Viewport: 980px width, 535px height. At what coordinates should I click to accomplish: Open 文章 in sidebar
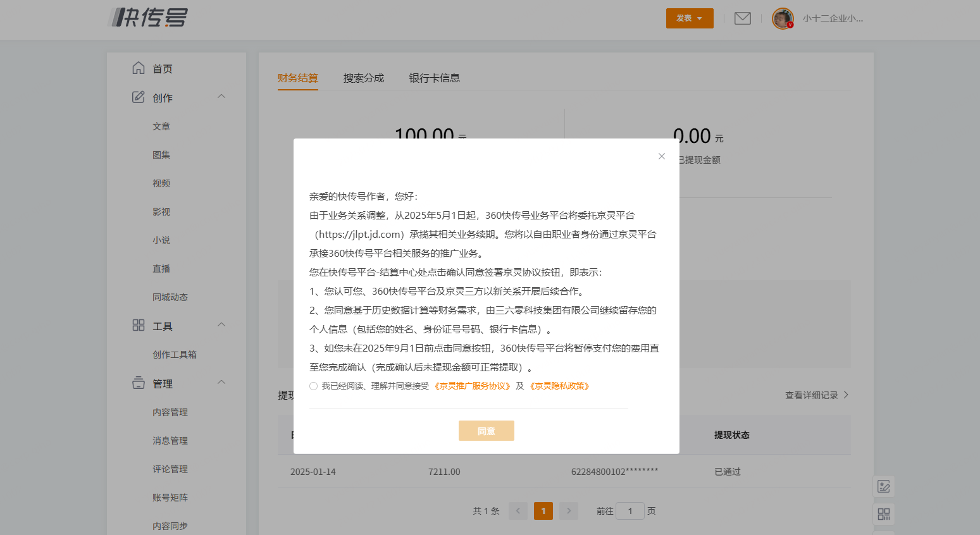point(161,126)
